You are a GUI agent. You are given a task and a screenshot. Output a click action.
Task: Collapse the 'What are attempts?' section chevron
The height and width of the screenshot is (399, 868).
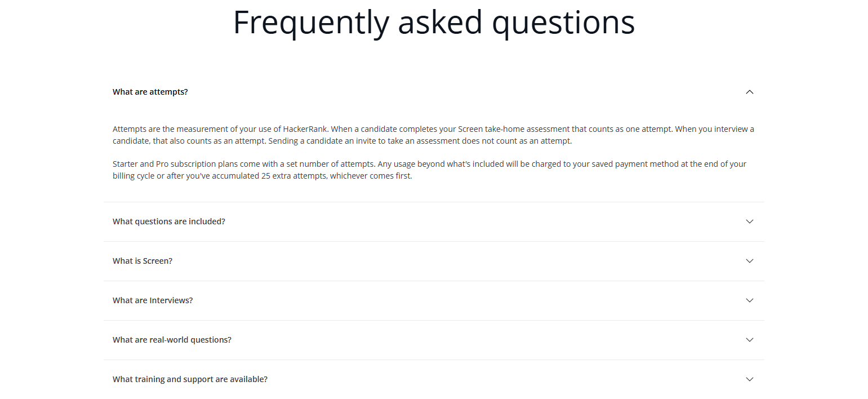(x=749, y=91)
